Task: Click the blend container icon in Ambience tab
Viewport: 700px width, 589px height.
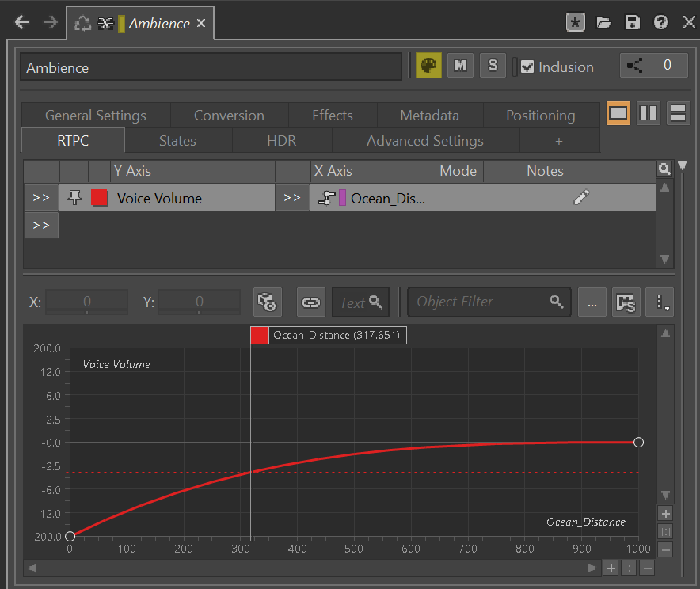Action: tap(105, 23)
